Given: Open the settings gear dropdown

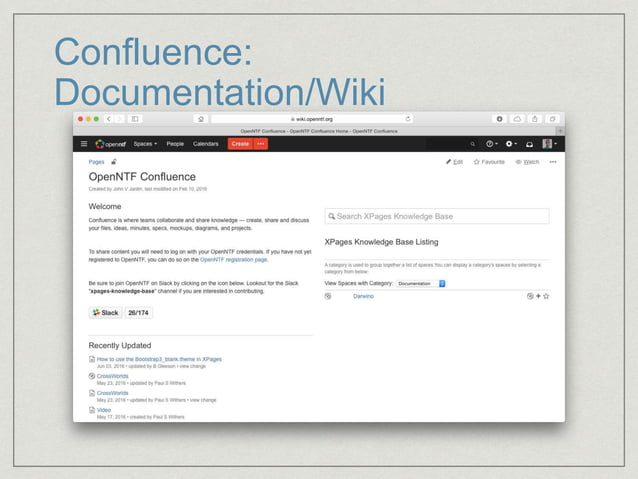Looking at the screenshot, I should click(511, 144).
